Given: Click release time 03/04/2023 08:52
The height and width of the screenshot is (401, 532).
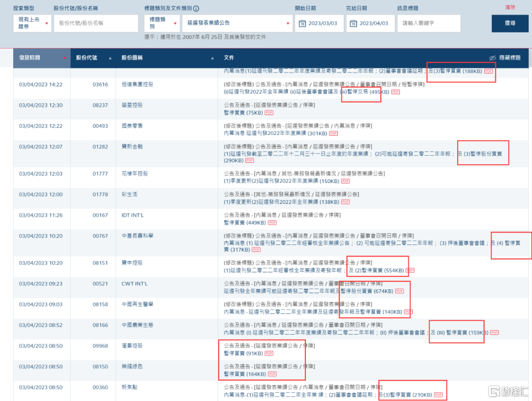Looking at the screenshot, I should [x=41, y=325].
